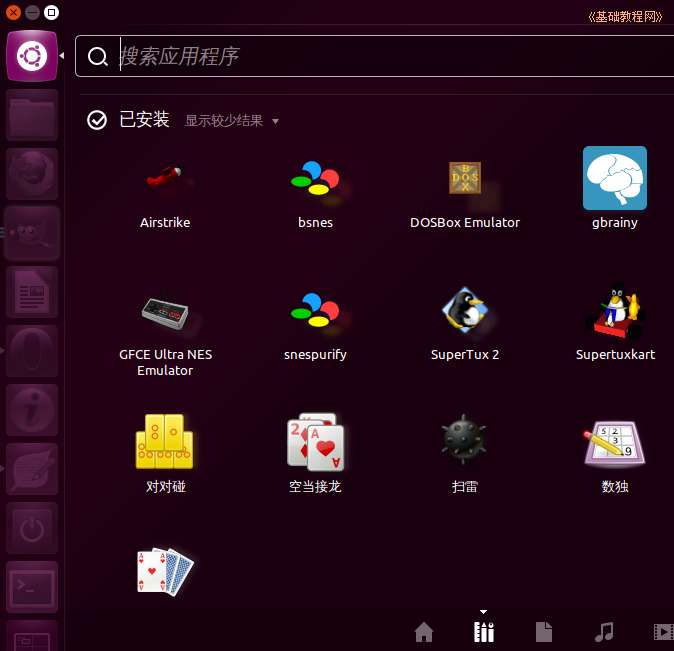Click the magnifier search icon
Viewport: 674px width, 651px height.
pyautogui.click(x=98, y=56)
